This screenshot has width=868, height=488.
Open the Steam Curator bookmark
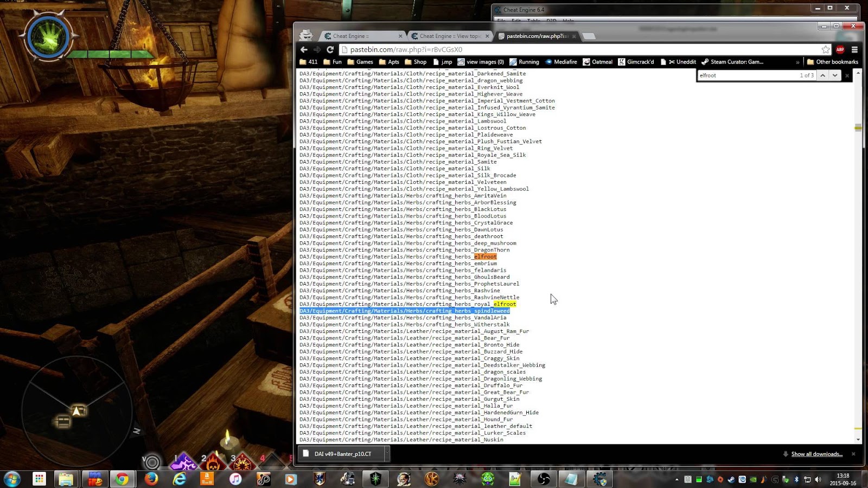click(732, 62)
